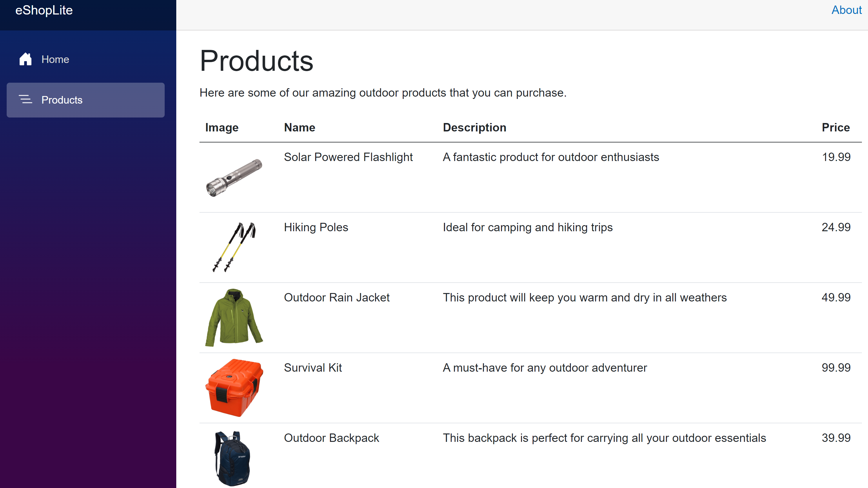Click the Outdoor Rain Jacket product image

pyautogui.click(x=234, y=317)
